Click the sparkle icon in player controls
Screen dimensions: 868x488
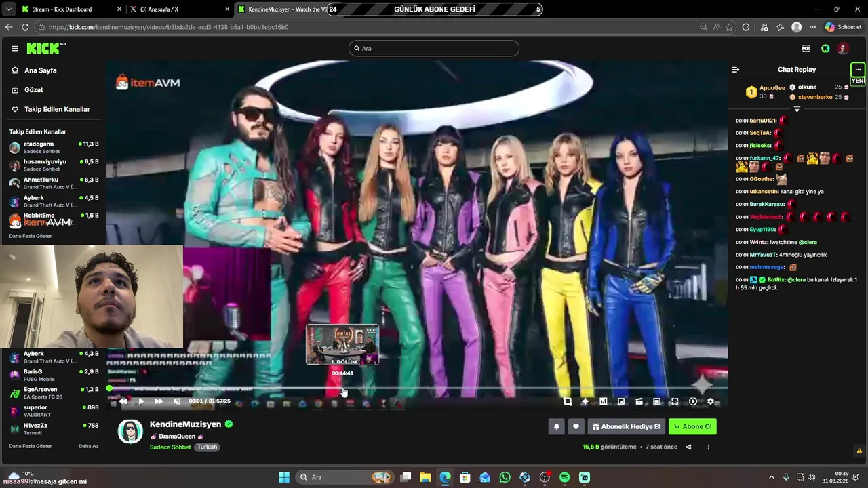(x=585, y=401)
